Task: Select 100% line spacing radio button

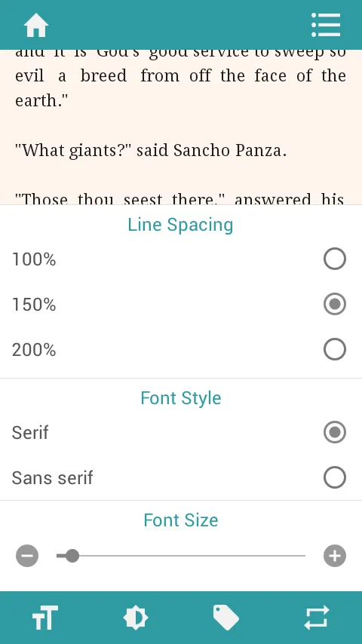Action: [x=334, y=259]
